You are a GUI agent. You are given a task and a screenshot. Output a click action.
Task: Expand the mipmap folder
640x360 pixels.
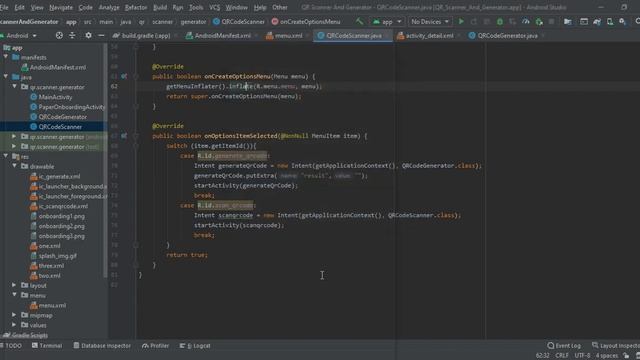(x=14, y=315)
